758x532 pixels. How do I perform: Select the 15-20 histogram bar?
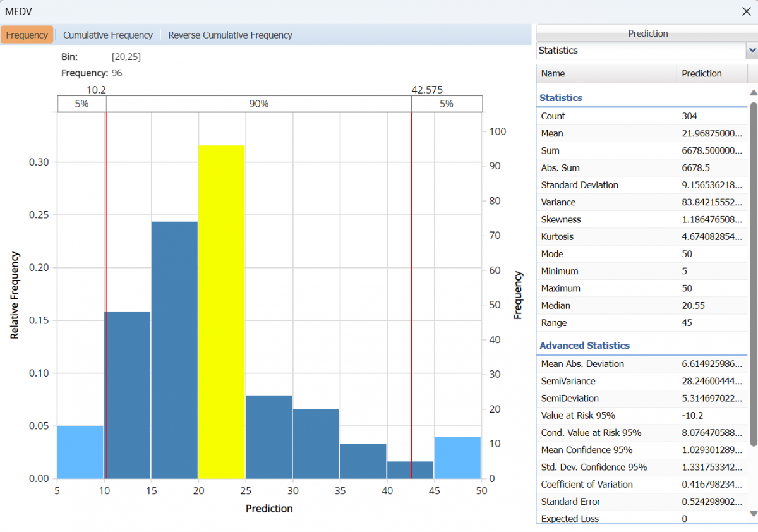coord(175,349)
